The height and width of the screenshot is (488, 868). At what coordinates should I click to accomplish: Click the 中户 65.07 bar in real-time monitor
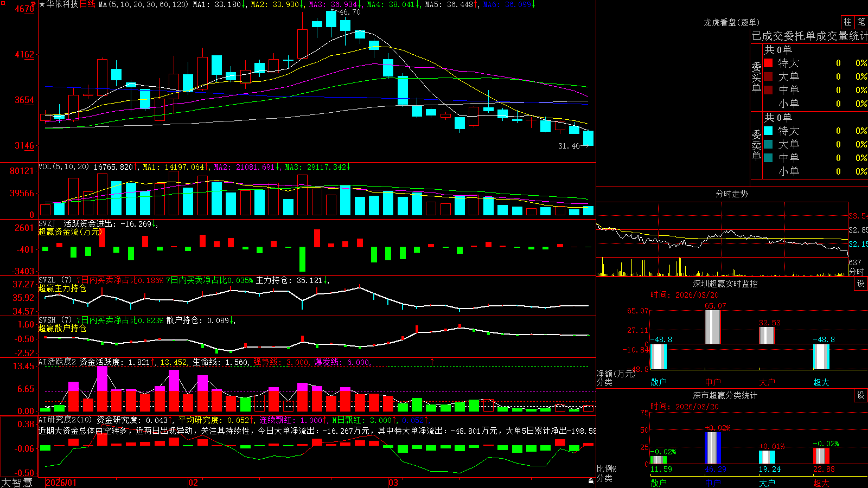(x=713, y=327)
